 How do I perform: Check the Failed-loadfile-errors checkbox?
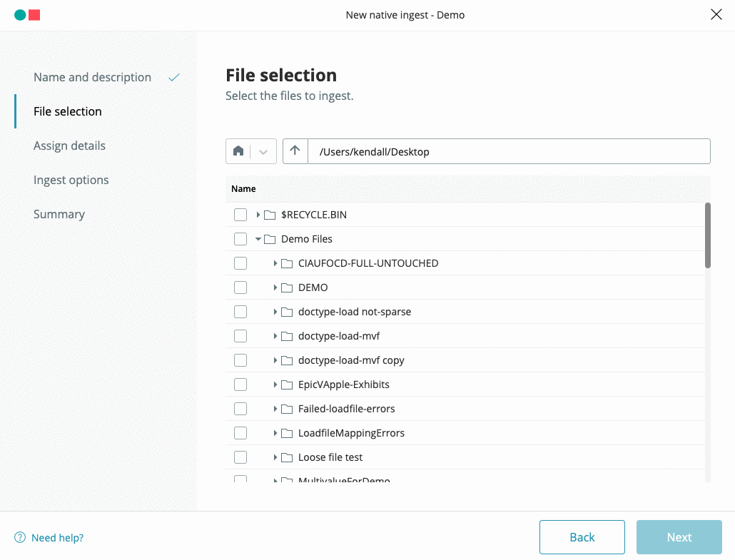point(240,409)
